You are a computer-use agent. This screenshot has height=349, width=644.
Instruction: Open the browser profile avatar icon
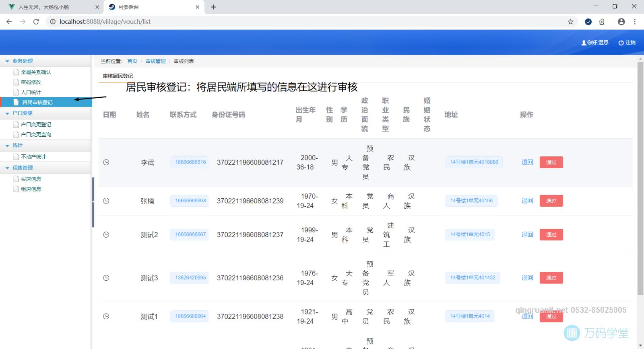(621, 22)
